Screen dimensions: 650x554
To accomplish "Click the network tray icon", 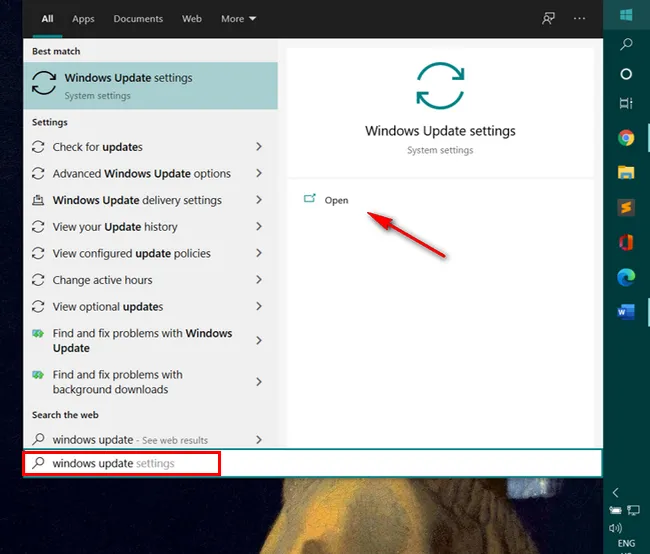I will (x=633, y=510).
